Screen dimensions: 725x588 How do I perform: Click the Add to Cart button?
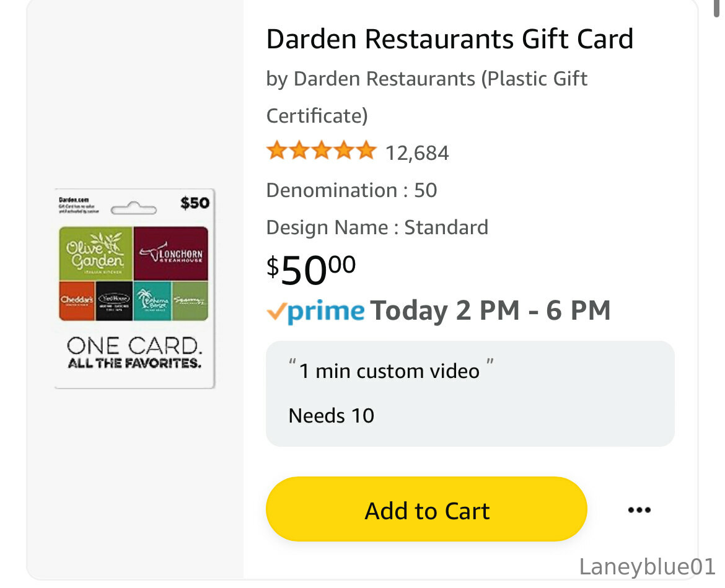(x=426, y=509)
